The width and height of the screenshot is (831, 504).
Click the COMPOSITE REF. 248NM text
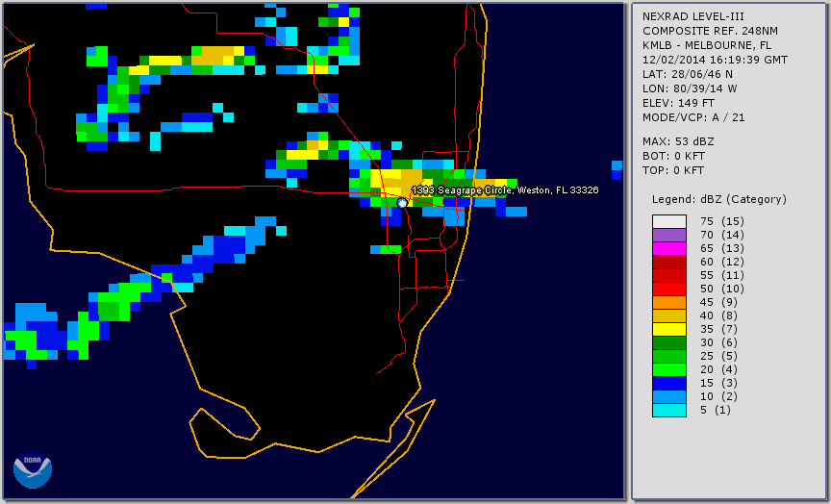[710, 31]
